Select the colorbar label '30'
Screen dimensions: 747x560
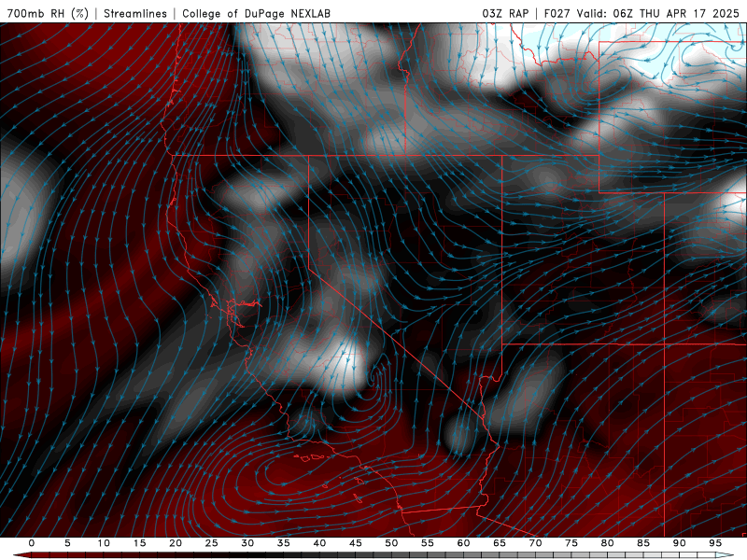tap(247, 543)
